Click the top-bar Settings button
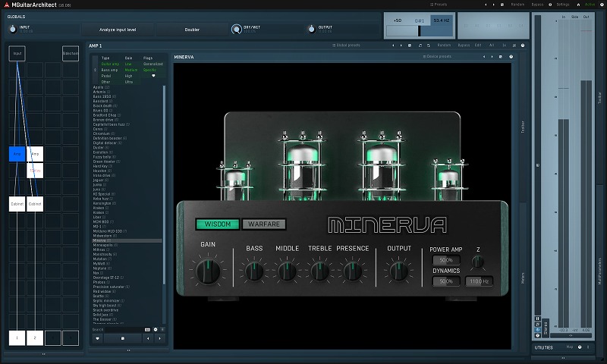This screenshot has height=364, width=607. (x=562, y=4)
